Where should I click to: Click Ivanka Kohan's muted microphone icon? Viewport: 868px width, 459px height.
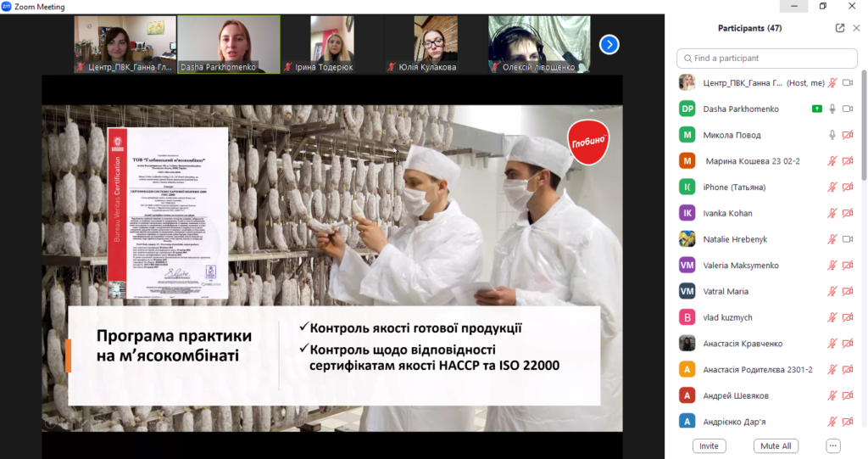tap(832, 213)
